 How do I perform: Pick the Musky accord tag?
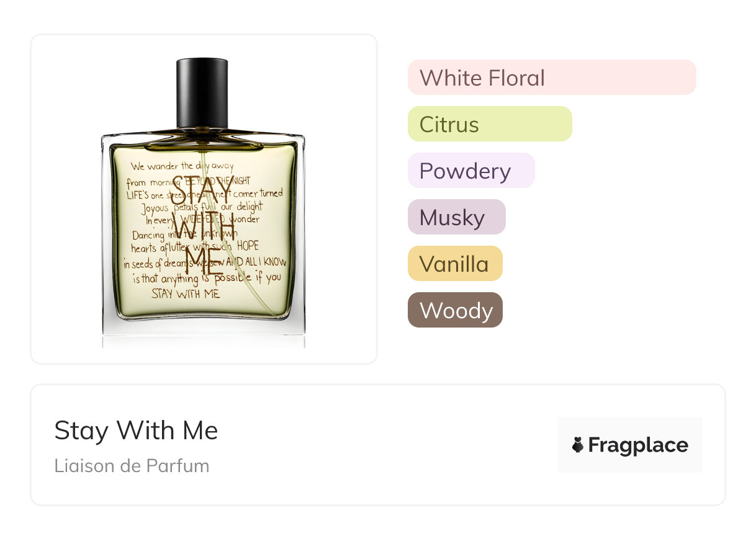(457, 217)
